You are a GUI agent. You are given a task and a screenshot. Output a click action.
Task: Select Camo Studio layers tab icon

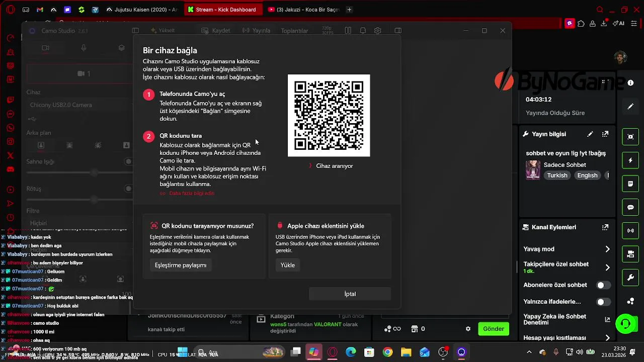click(122, 48)
